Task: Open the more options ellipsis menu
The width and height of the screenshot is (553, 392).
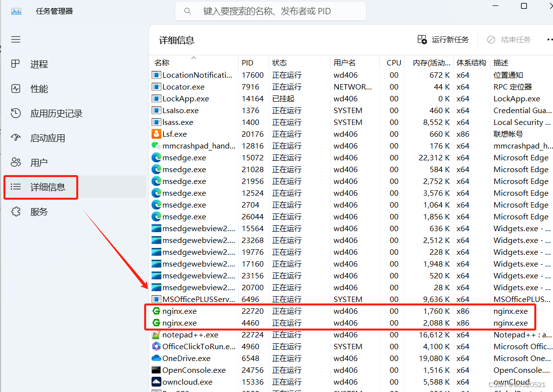Action: (549, 39)
